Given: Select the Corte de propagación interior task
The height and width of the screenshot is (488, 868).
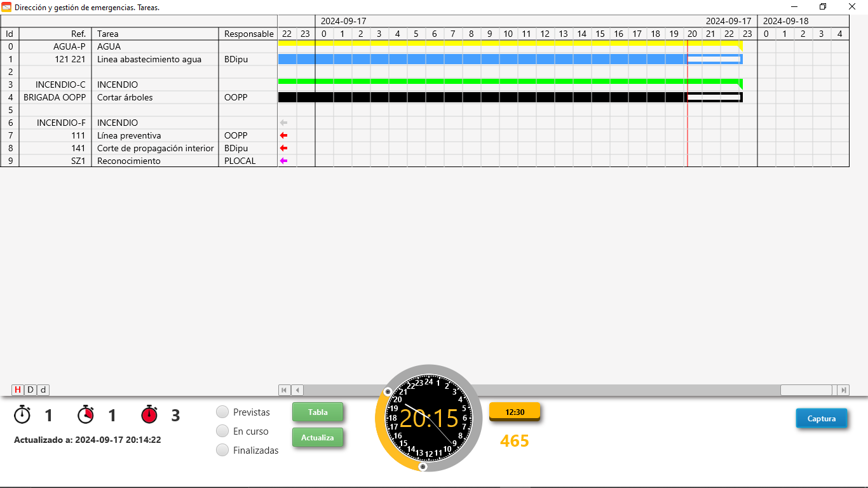Looking at the screenshot, I should click(x=155, y=148).
